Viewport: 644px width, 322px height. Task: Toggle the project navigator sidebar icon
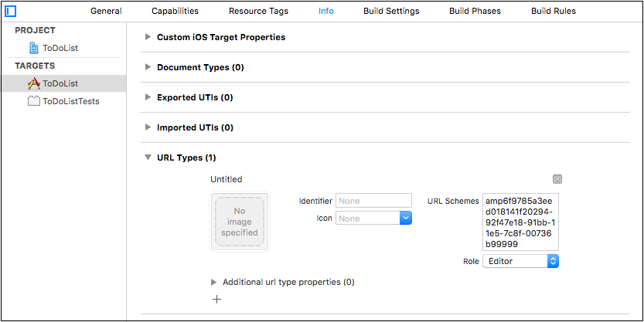click(10, 11)
